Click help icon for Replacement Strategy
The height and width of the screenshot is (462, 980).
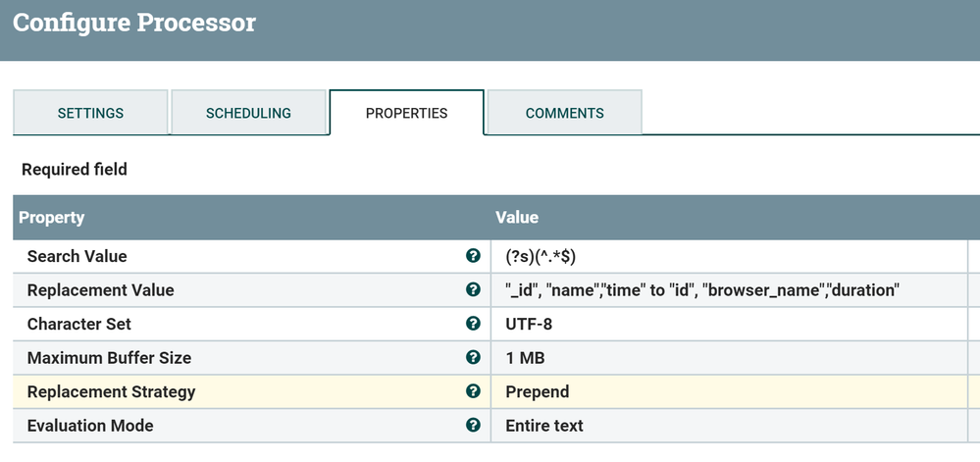click(x=473, y=391)
